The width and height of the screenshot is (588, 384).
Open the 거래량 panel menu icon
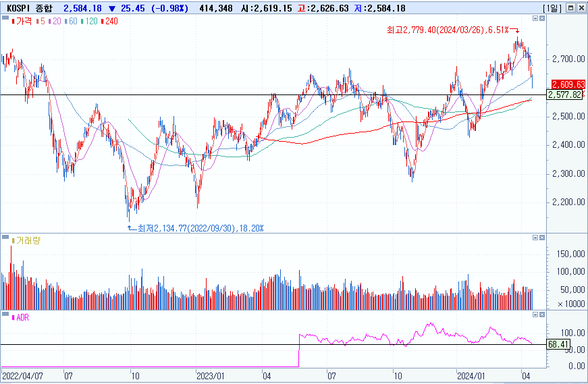point(5,237)
